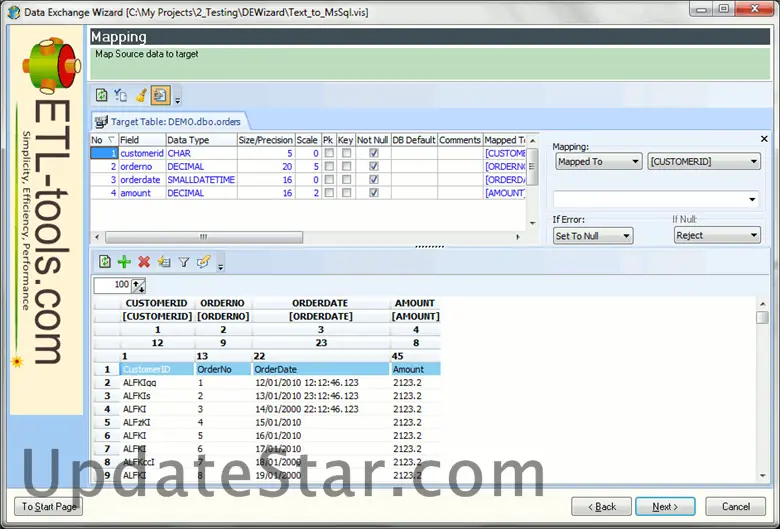Open the [CUSTOMERID] source field dropdown

tap(704, 161)
